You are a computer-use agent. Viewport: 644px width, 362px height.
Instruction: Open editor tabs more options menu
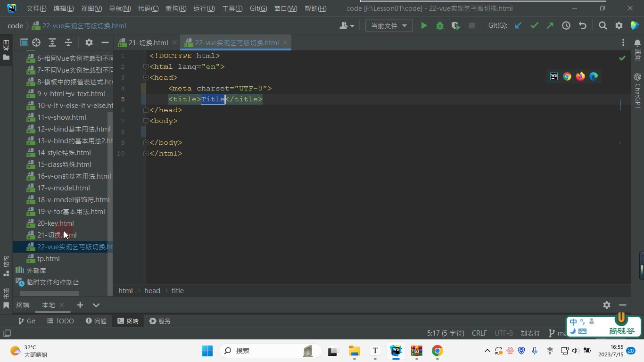coord(623,42)
